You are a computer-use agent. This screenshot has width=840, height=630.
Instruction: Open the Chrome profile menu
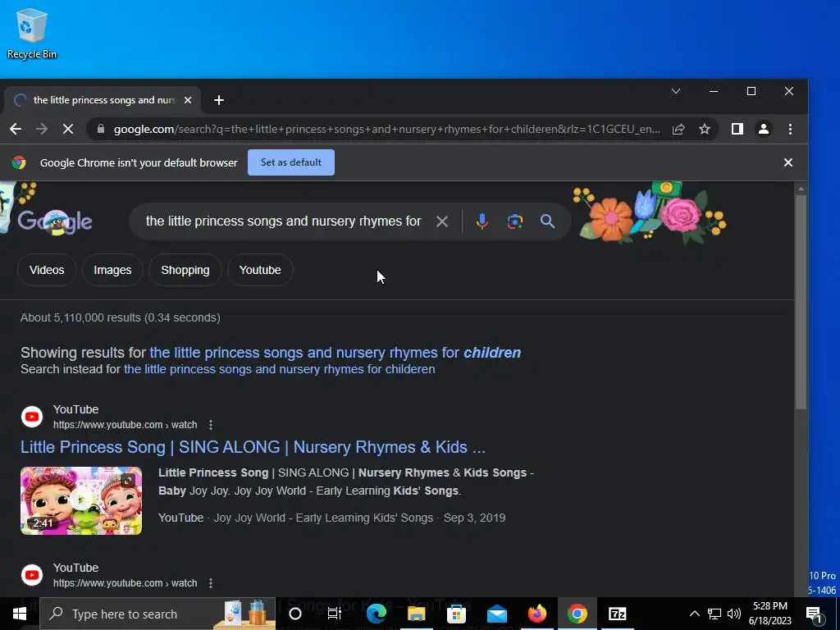click(x=764, y=129)
